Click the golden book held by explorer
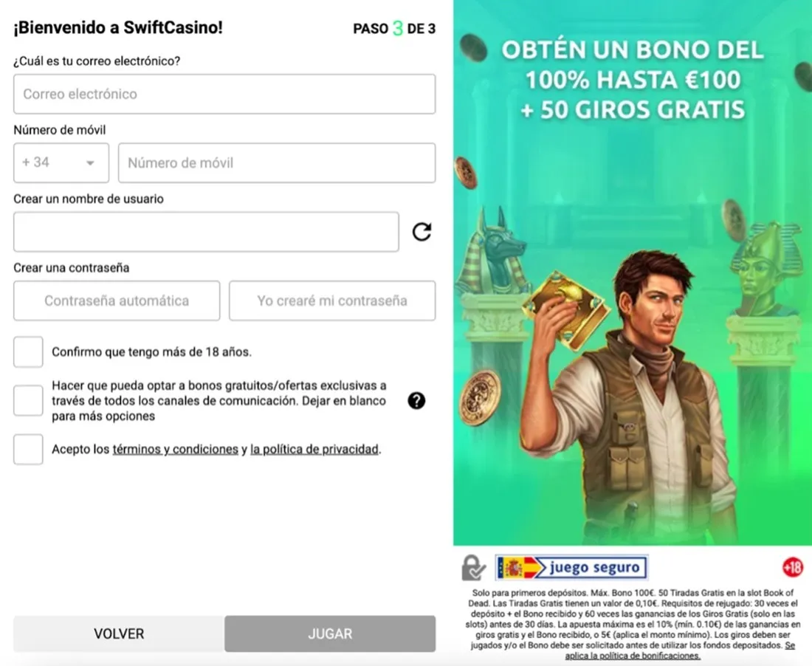The width and height of the screenshot is (812, 666). tap(566, 305)
